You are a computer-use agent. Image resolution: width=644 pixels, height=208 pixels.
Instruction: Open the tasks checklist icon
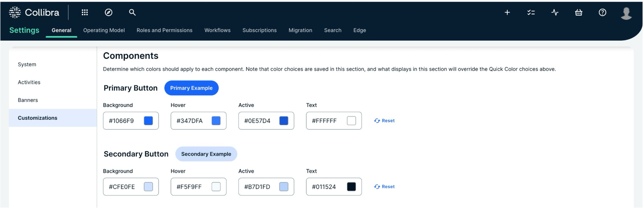531,12
